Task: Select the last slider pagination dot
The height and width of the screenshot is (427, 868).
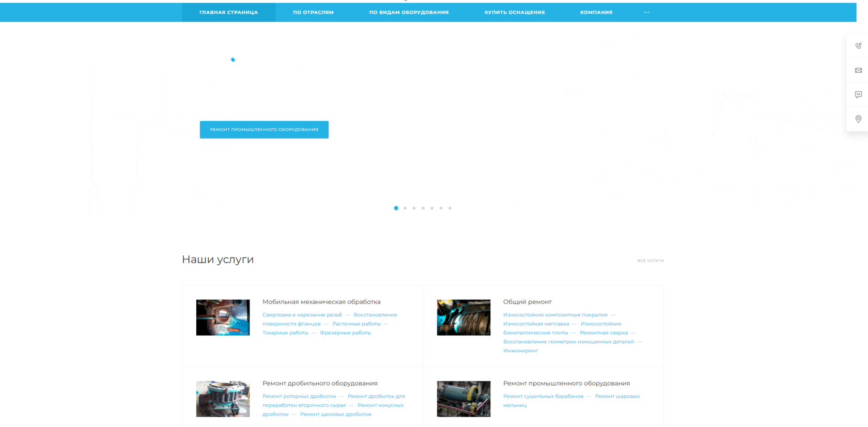Action: pyautogui.click(x=450, y=208)
